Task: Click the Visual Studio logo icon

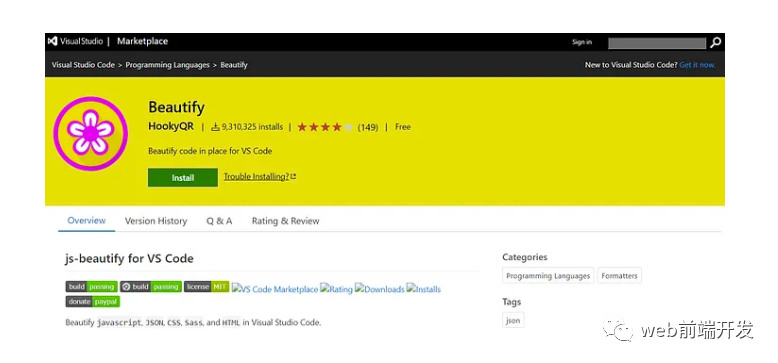Action: tap(53, 41)
